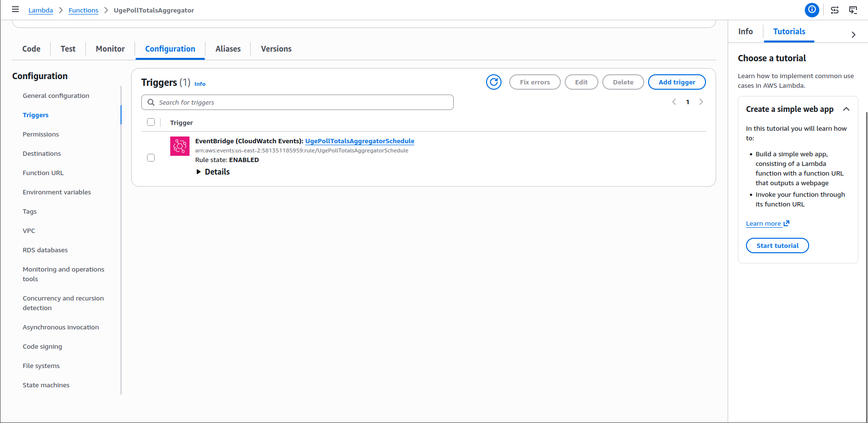
Task: Open Permissions configuration
Action: click(41, 134)
